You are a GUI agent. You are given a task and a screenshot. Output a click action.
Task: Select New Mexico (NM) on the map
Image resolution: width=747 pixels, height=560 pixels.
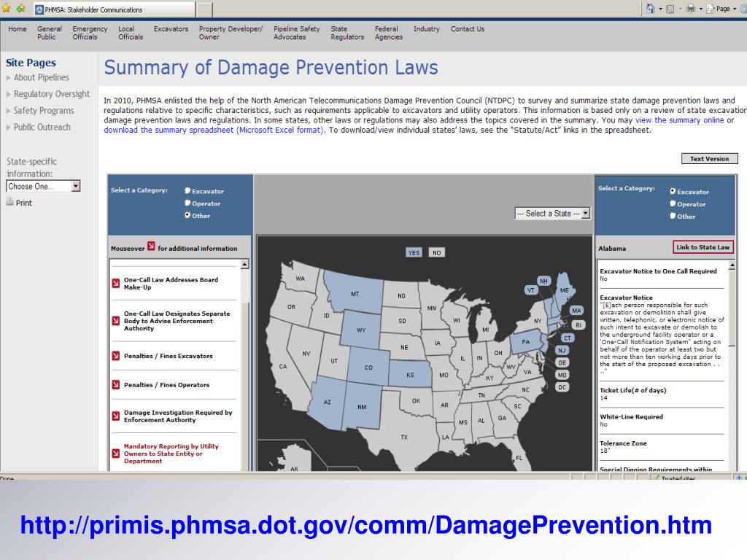[362, 407]
